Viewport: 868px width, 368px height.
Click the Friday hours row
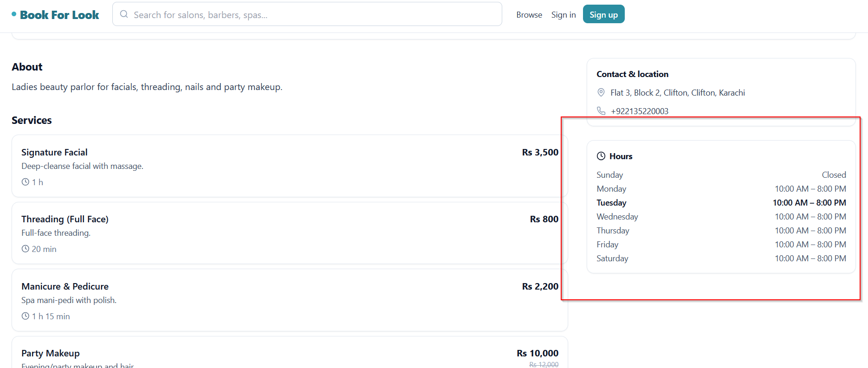[x=721, y=245]
